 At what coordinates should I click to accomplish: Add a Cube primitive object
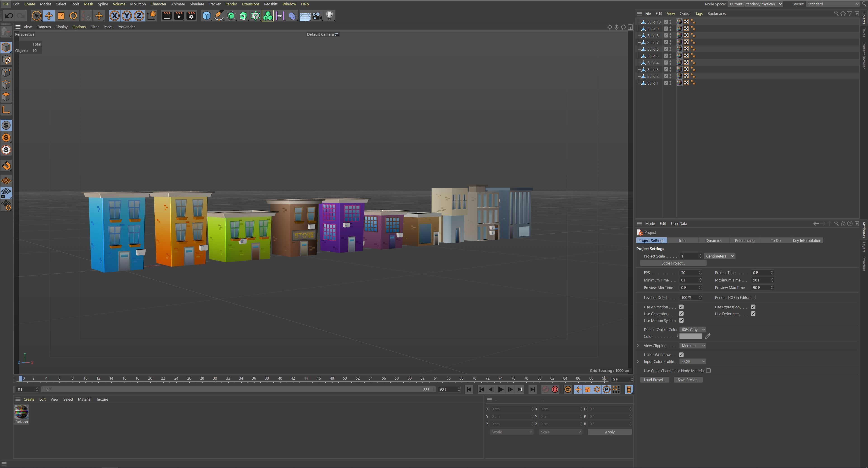click(207, 16)
